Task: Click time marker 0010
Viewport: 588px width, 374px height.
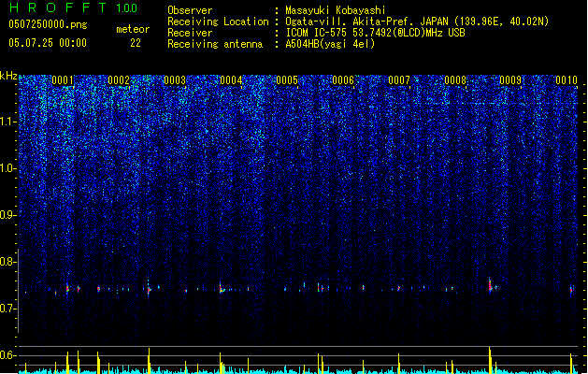Action: pos(566,80)
